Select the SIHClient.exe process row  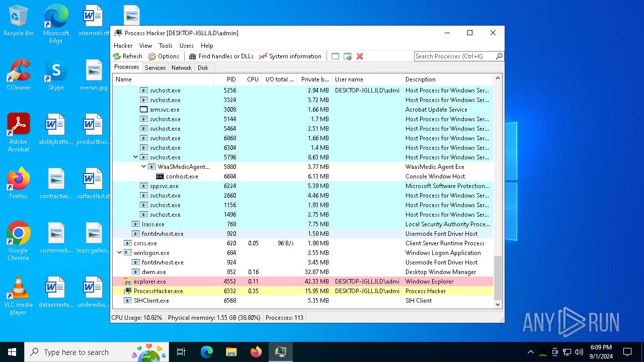[x=303, y=301]
